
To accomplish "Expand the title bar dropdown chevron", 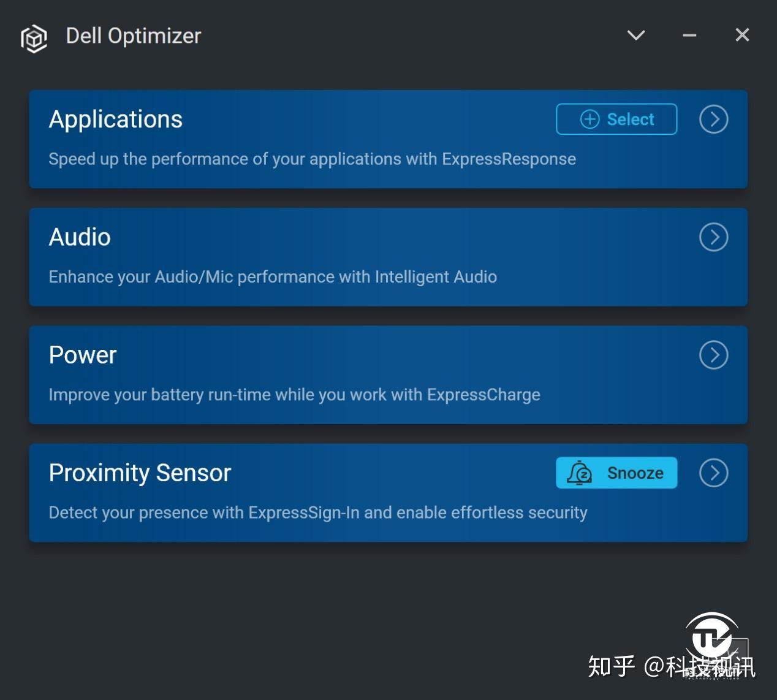I will (x=636, y=35).
